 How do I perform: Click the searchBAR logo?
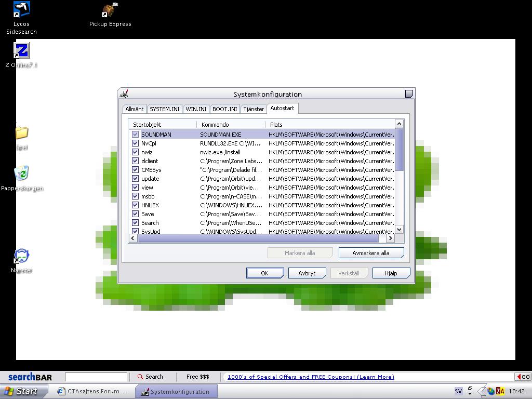(30, 377)
